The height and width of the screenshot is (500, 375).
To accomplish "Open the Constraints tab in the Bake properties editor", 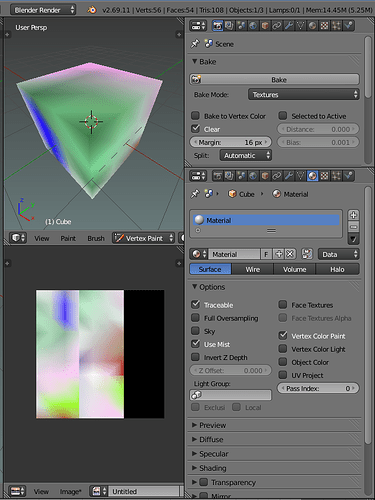I will (x=277, y=26).
